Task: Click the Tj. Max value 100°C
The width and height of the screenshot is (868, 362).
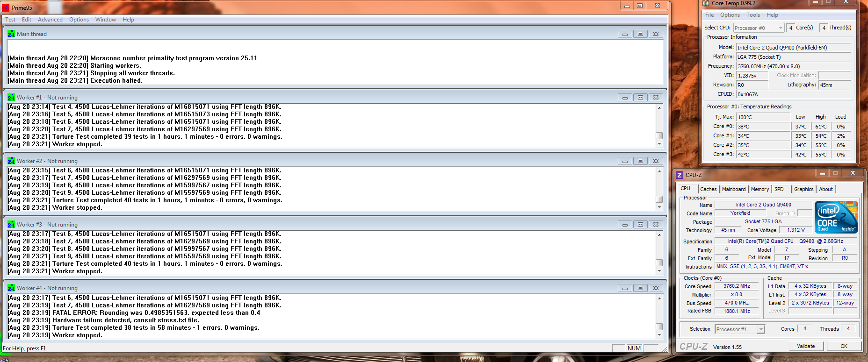Action: [763, 117]
